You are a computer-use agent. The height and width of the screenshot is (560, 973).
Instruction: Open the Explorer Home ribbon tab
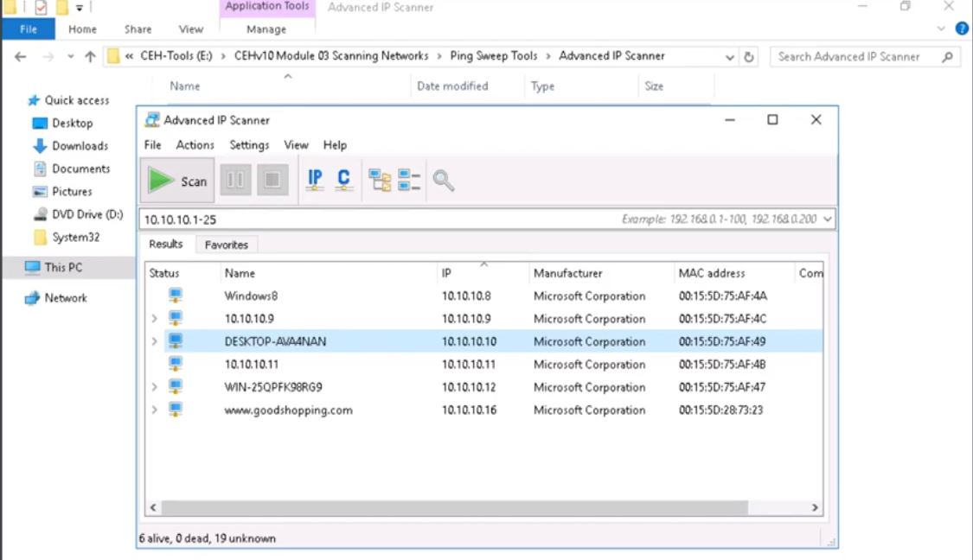[x=82, y=29]
